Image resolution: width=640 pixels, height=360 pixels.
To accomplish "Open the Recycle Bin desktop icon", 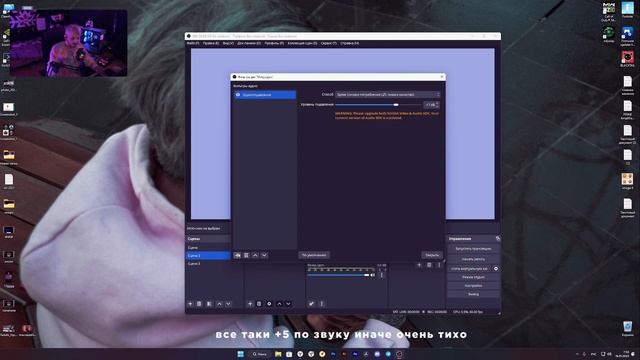I will coord(627,329).
